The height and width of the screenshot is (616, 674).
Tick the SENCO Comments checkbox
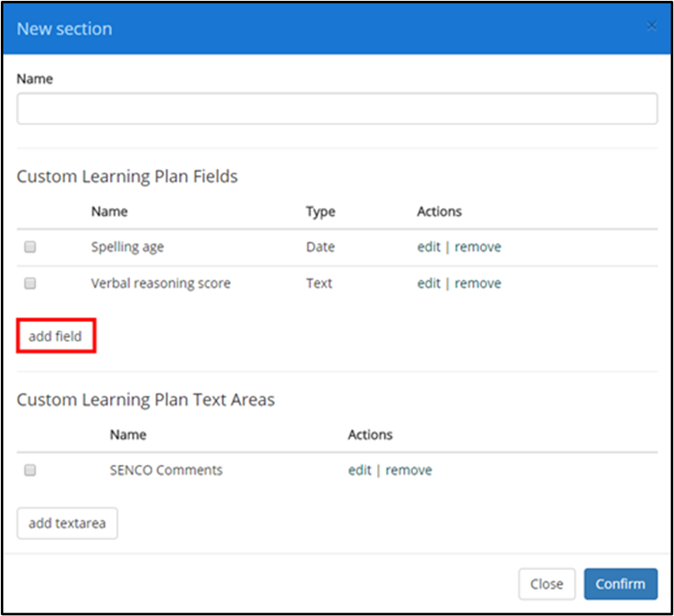click(x=30, y=470)
